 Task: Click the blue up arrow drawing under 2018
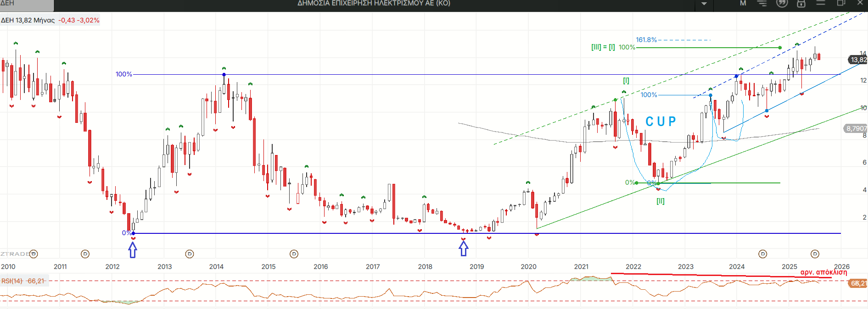464,248
